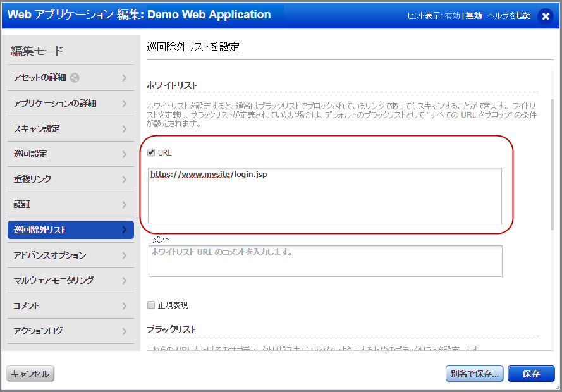The height and width of the screenshot is (392, 562).
Task: Expand the 重複リンク chevron arrow
Action: tap(125, 179)
